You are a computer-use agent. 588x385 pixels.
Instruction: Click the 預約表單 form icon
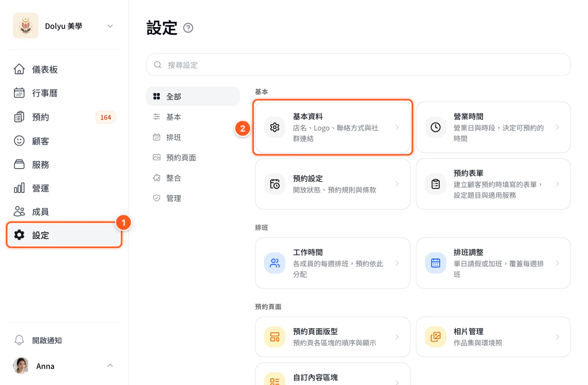[x=435, y=184]
